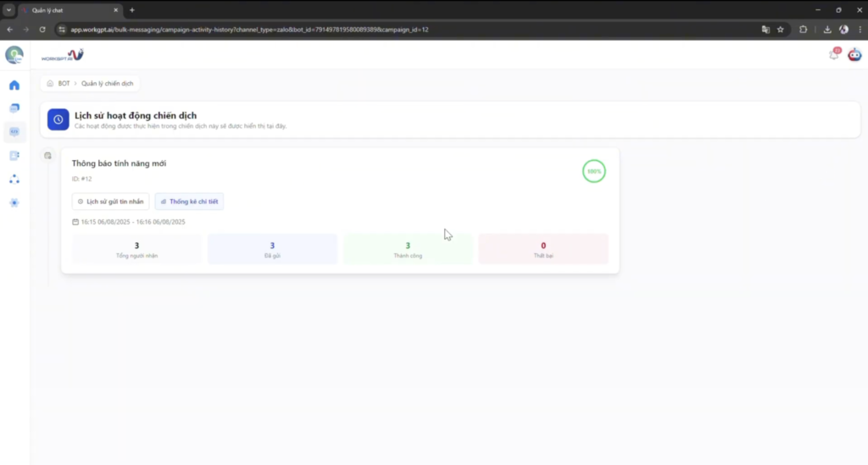The image size is (868, 465).
Task: Bookmark this page with the star icon
Action: coord(781,29)
